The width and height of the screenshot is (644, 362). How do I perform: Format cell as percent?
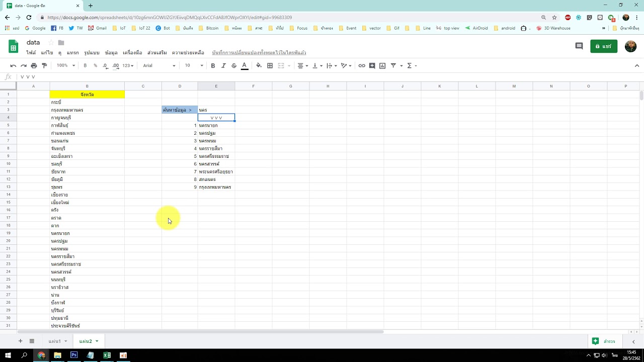(95, 65)
